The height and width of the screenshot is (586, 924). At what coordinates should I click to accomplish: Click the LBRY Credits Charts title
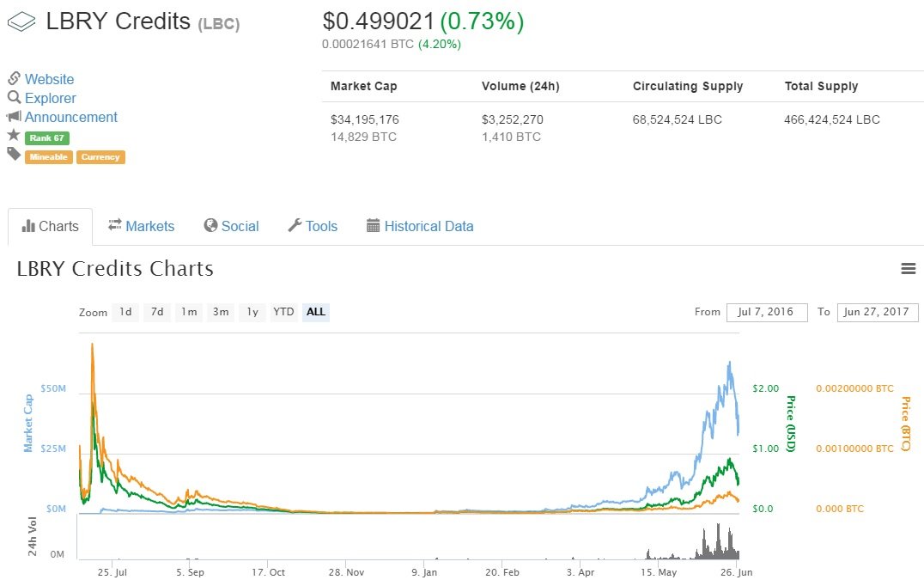115,269
